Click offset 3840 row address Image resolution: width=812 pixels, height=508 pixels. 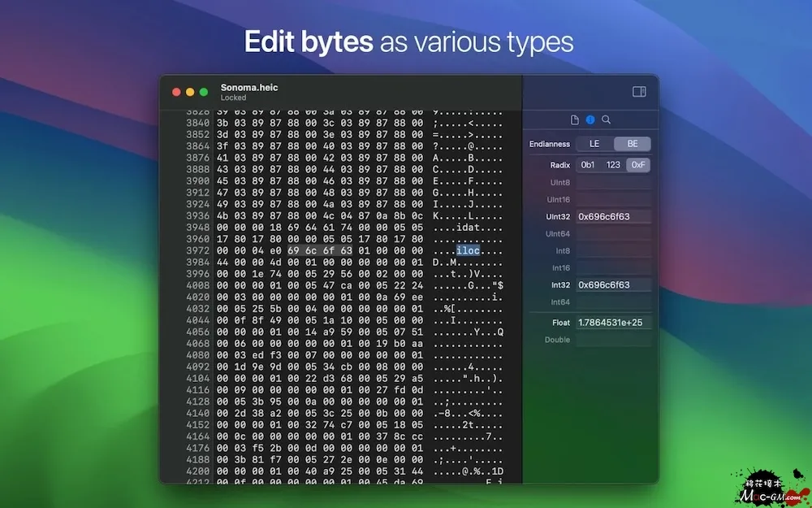(198, 123)
